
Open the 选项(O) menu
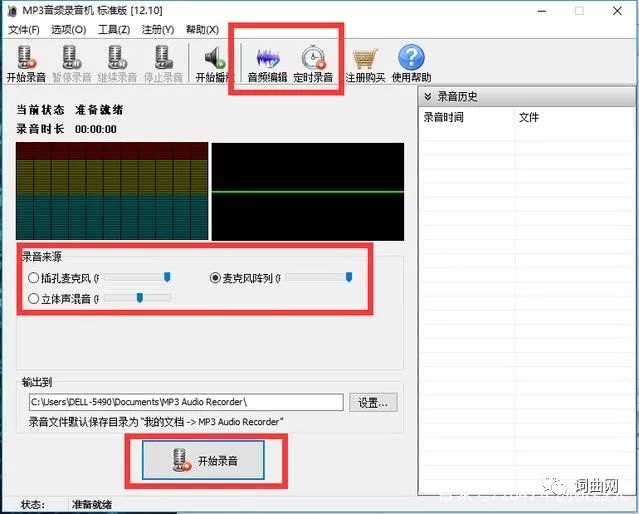(68, 30)
